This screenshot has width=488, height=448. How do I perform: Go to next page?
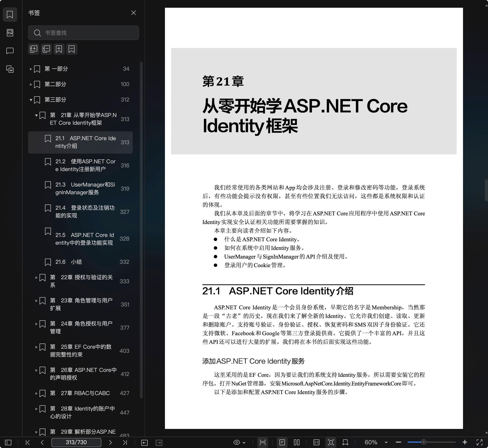tap(110, 442)
